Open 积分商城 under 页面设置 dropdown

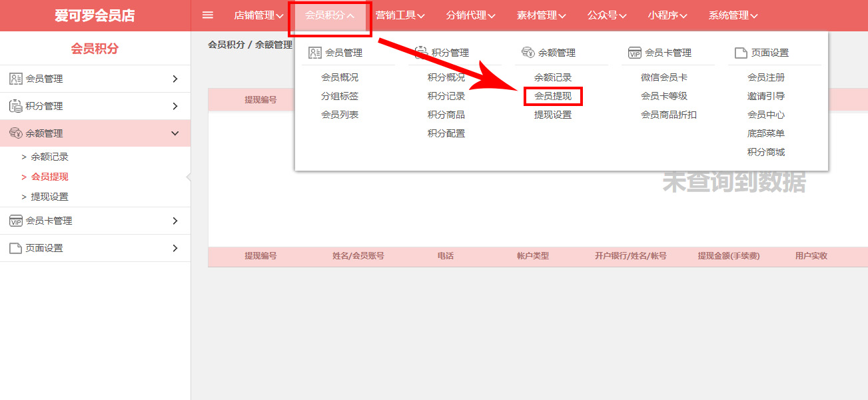pos(766,152)
